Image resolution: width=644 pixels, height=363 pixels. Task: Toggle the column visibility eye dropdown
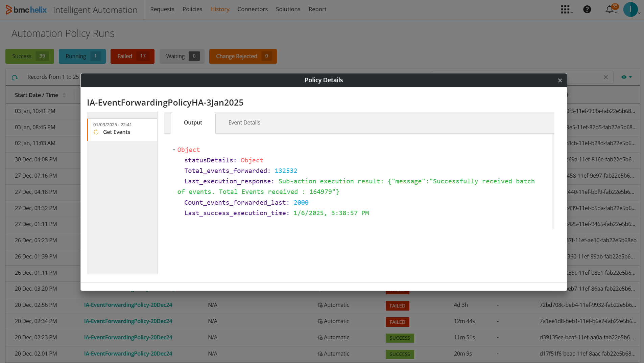626,77
